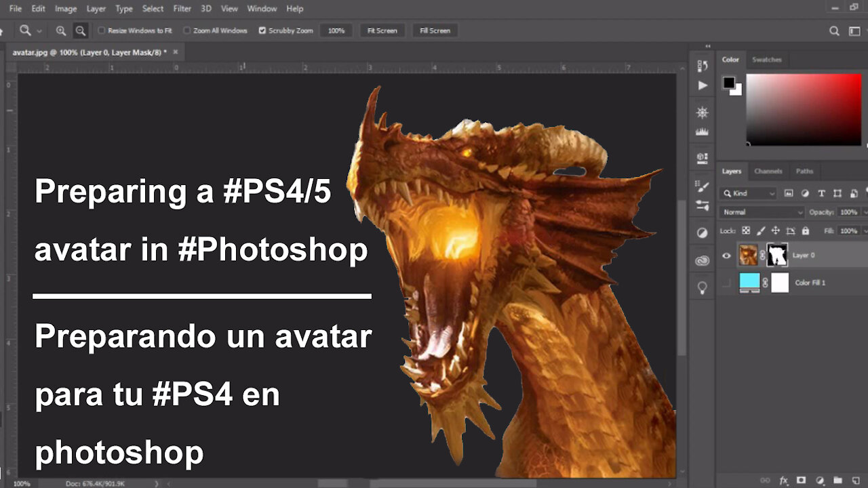Open the Filter menu
868x488 pixels.
coord(182,9)
